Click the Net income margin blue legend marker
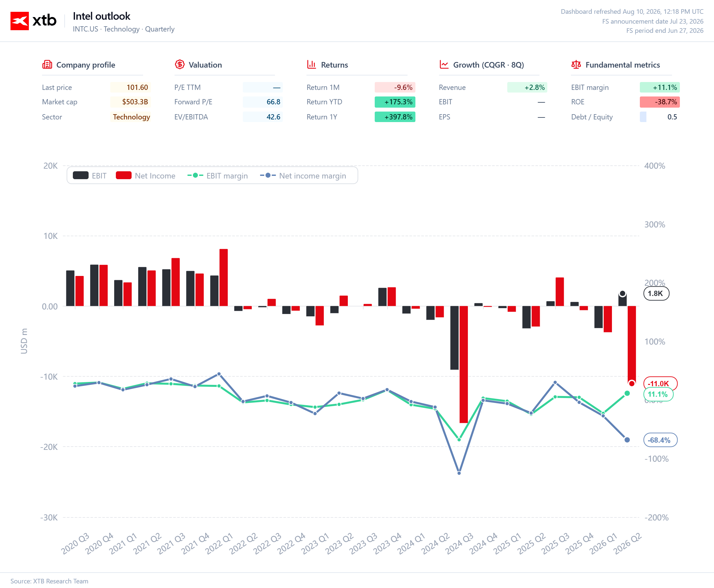The width and height of the screenshot is (714, 588). [x=268, y=176]
